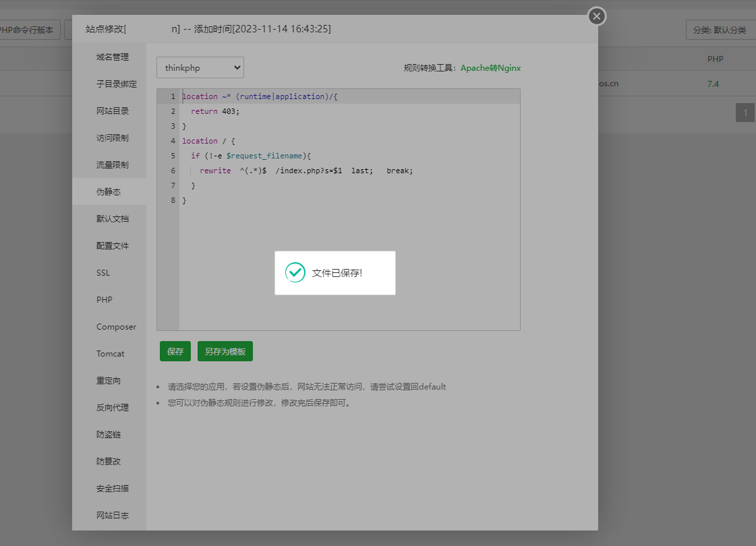Open the 配置文件 tab
The height and width of the screenshot is (546, 756).
click(x=112, y=246)
